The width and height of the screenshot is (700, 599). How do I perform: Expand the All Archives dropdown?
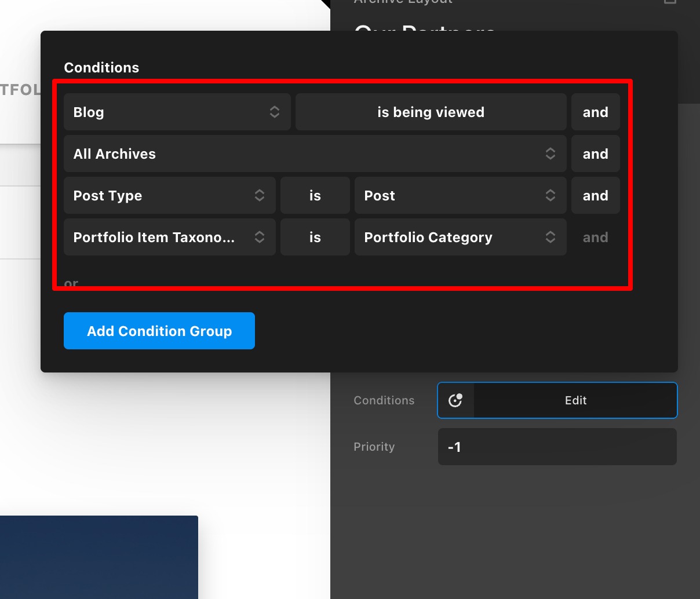click(x=315, y=154)
